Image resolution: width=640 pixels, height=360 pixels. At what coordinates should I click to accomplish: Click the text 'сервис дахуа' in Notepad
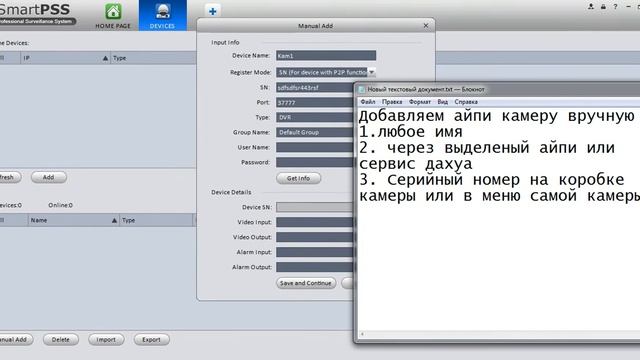(x=415, y=164)
